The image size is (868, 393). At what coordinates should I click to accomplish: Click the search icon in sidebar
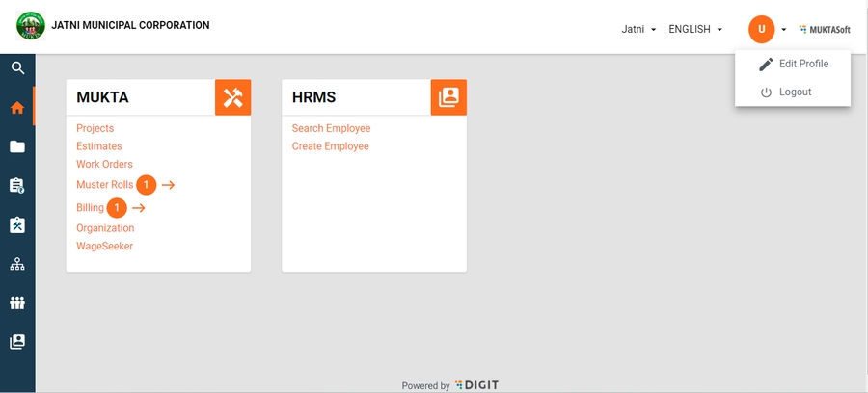[17, 68]
